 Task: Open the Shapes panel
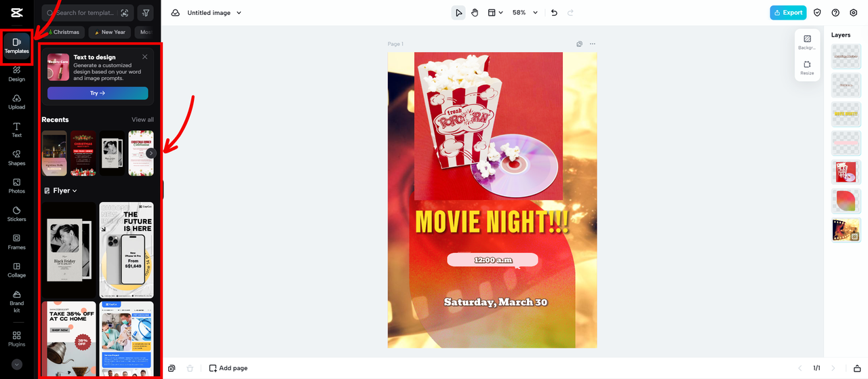pos(17,158)
